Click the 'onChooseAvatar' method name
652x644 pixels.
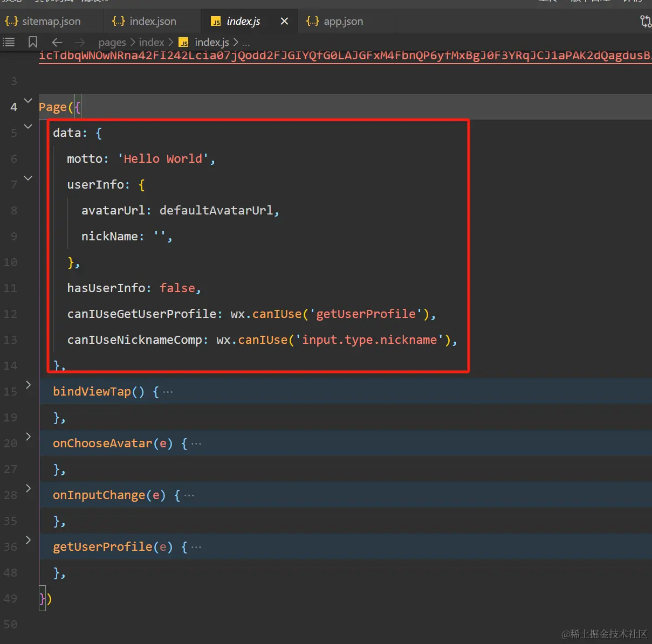(102, 443)
